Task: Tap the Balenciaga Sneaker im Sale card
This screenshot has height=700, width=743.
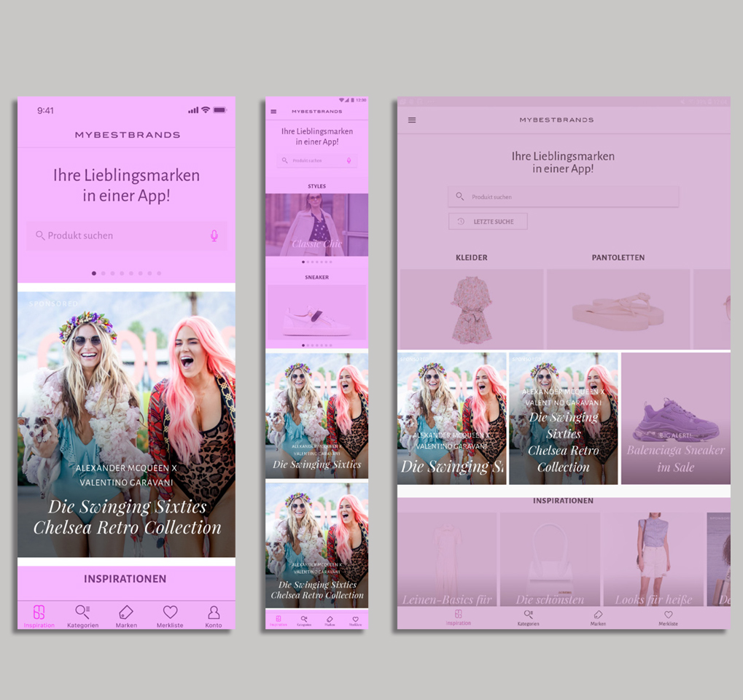Action: tap(675, 419)
